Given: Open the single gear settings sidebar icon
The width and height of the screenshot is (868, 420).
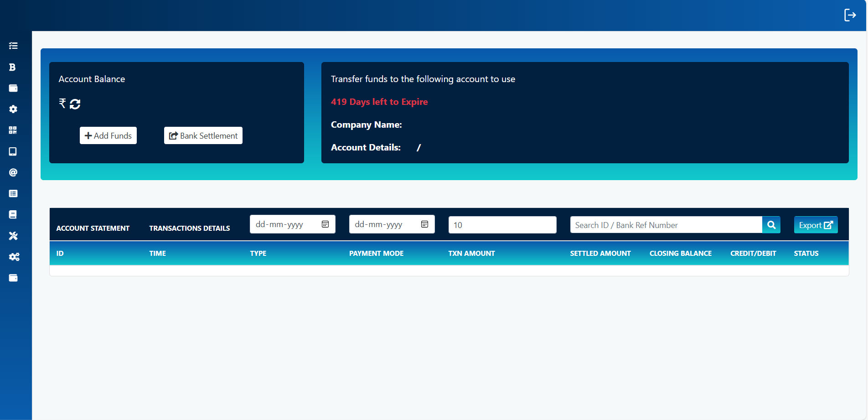Looking at the screenshot, I should pyautogui.click(x=13, y=109).
